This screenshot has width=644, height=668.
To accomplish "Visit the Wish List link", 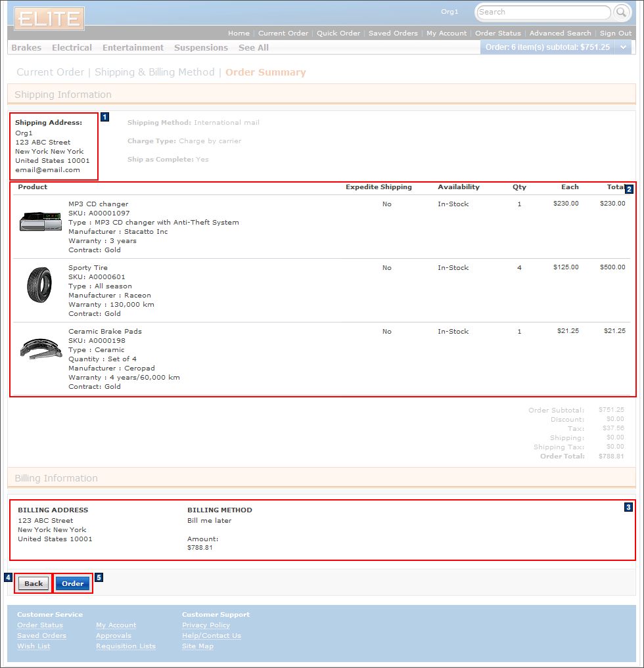I will (x=33, y=646).
